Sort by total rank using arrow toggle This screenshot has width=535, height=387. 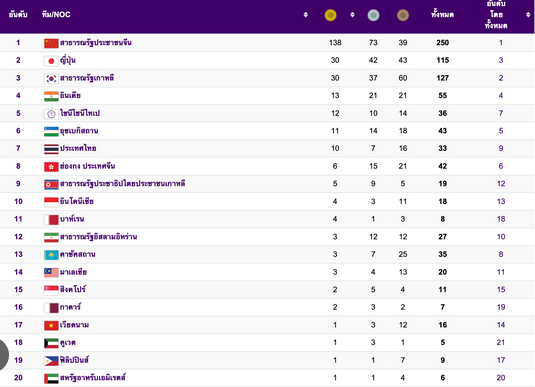pyautogui.click(x=528, y=15)
